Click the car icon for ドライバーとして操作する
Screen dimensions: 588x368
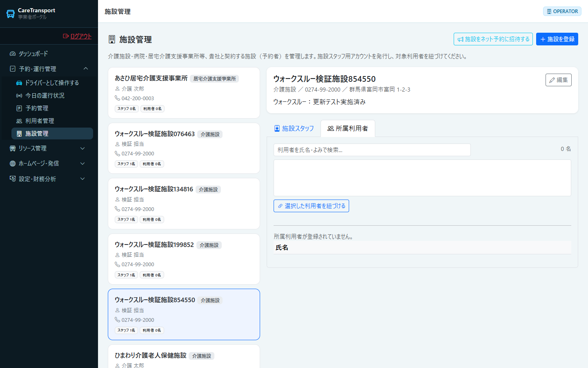[19, 83]
